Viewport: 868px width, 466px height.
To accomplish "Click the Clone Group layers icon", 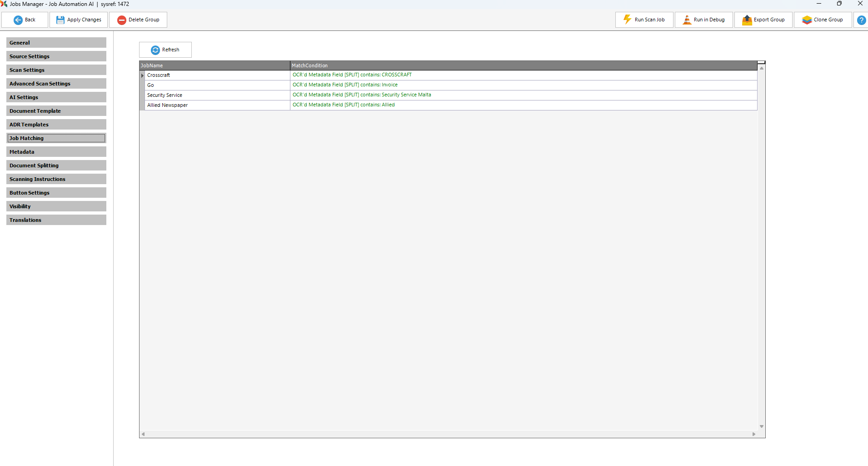I will 807,20.
